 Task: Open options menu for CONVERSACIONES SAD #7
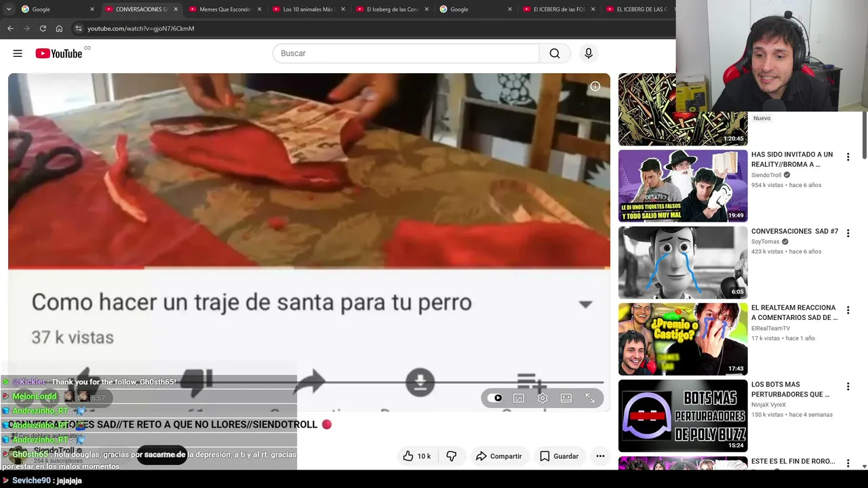[848, 234]
